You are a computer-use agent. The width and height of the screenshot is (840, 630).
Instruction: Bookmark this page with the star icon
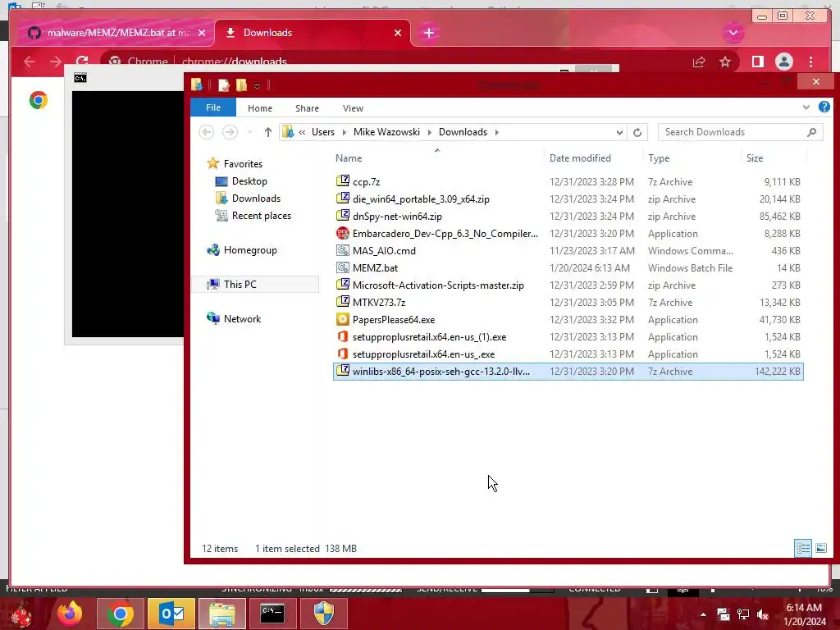click(725, 62)
